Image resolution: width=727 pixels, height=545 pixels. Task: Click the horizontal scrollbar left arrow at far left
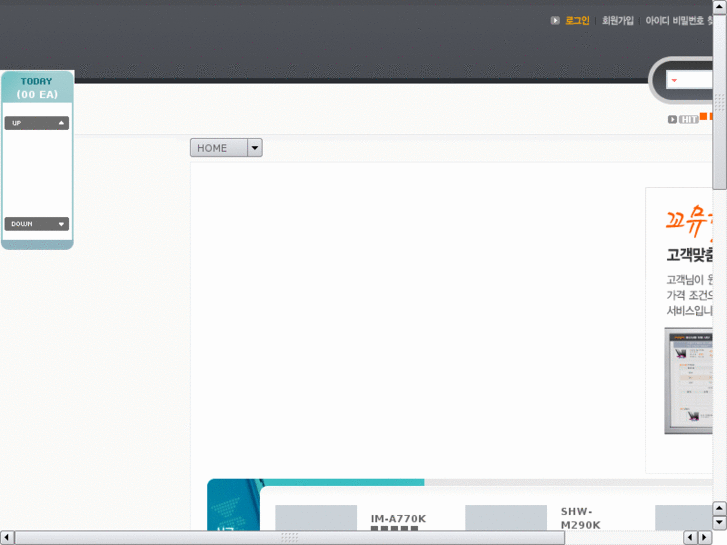pyautogui.click(x=6, y=538)
